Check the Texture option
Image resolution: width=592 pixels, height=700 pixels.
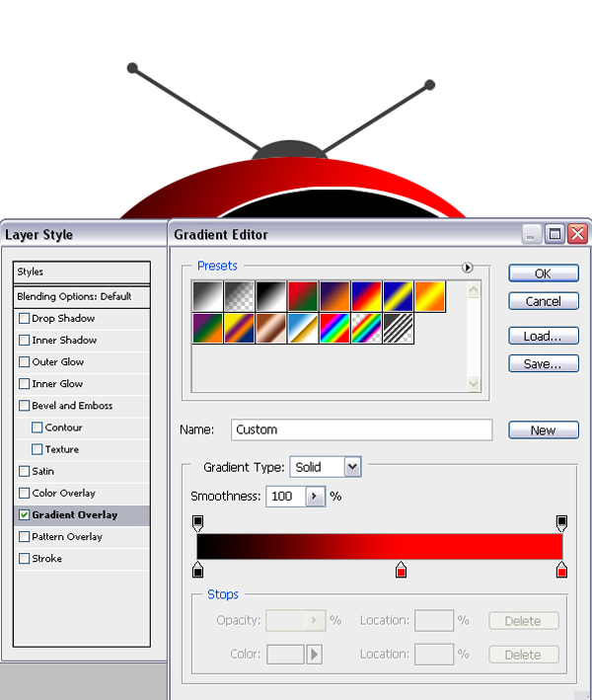point(37,449)
